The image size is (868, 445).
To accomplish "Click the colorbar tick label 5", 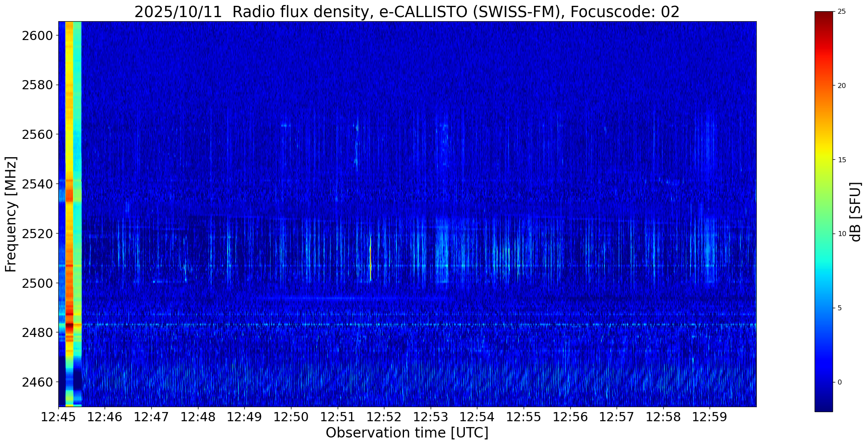I will [840, 308].
